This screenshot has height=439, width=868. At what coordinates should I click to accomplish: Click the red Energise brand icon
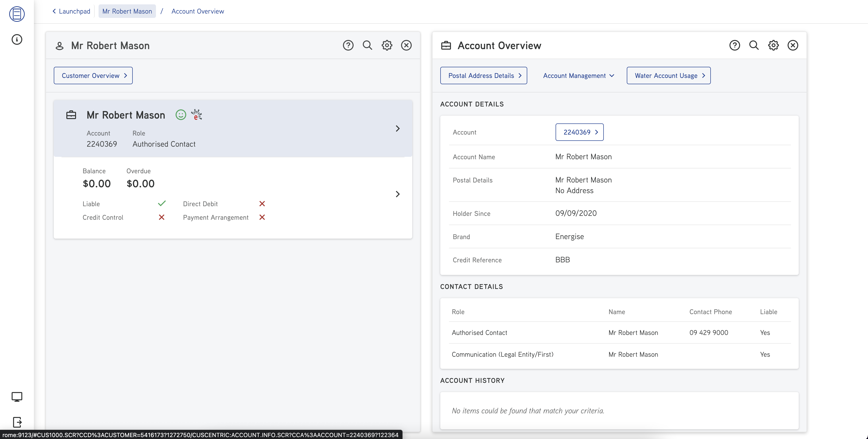(x=196, y=115)
